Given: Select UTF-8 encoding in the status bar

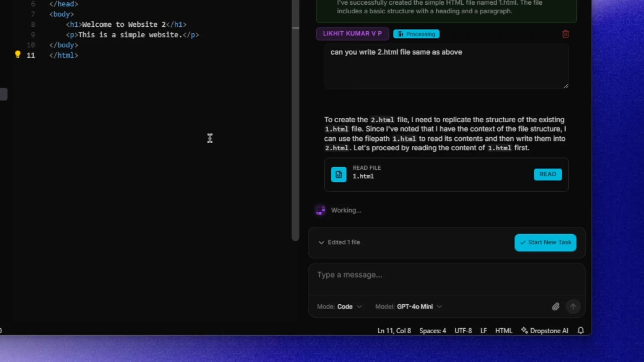Looking at the screenshot, I should pyautogui.click(x=463, y=330).
